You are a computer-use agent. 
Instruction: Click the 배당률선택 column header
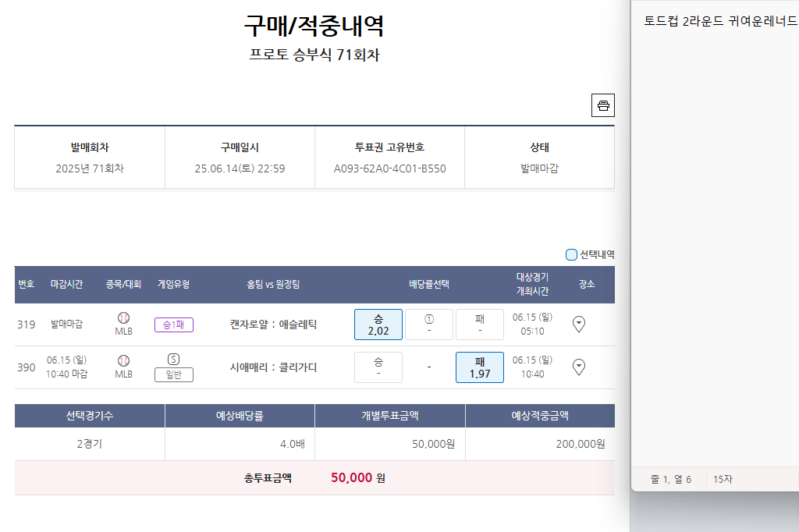pos(429,285)
